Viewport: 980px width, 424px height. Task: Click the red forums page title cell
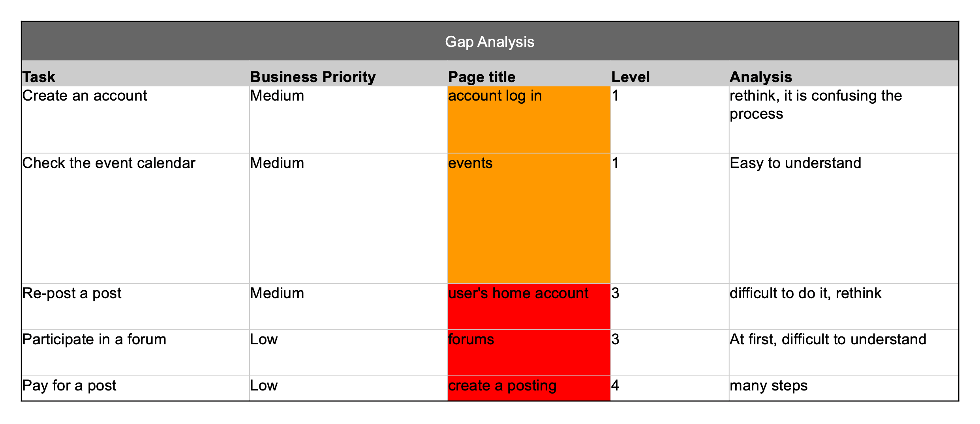[x=528, y=352]
